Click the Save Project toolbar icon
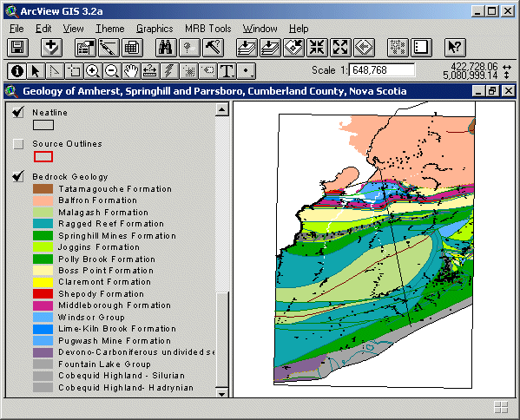The image size is (520, 420). click(17, 48)
